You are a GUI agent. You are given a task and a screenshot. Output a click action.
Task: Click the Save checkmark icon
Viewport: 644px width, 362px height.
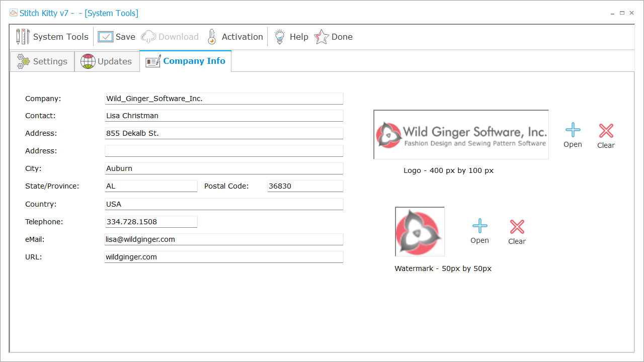pyautogui.click(x=106, y=37)
